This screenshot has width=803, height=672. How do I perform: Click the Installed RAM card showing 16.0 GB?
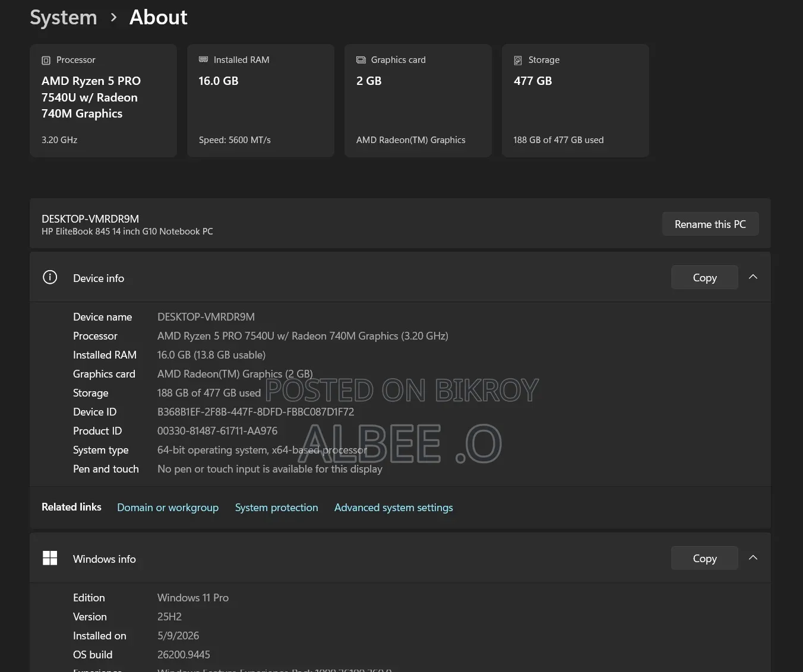coord(261,100)
